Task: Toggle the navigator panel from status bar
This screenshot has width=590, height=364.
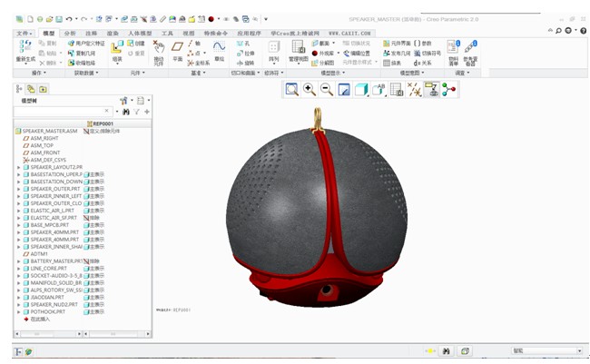Action: pyautogui.click(x=17, y=352)
